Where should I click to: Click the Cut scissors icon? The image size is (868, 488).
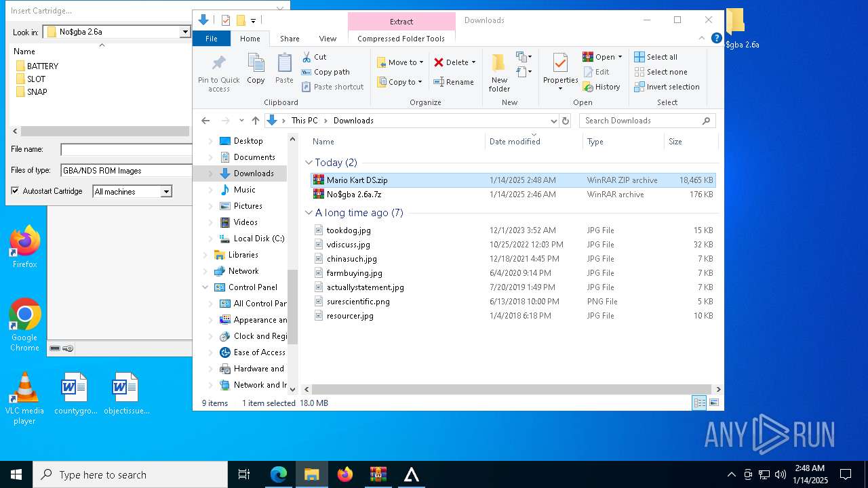(307, 57)
